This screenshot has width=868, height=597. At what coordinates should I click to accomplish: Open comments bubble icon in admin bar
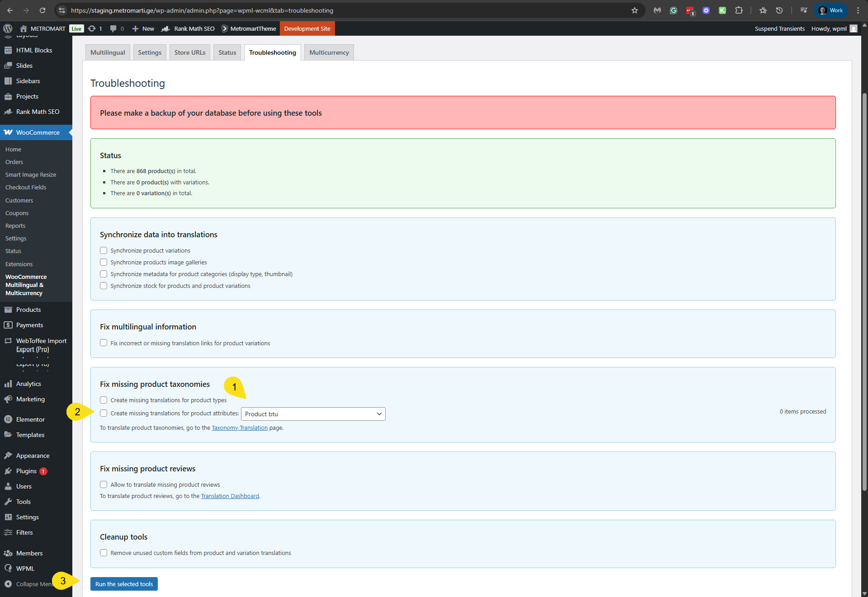point(113,28)
